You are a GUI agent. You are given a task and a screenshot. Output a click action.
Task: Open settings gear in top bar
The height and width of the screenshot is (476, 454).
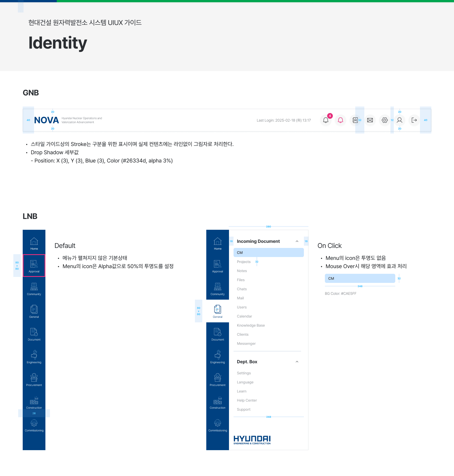385,120
